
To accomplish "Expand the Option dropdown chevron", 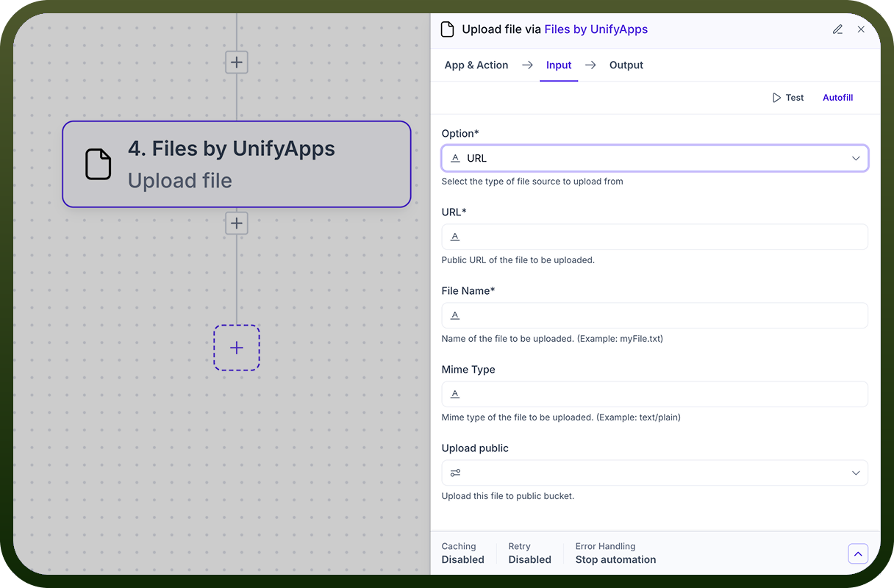I will coord(856,158).
